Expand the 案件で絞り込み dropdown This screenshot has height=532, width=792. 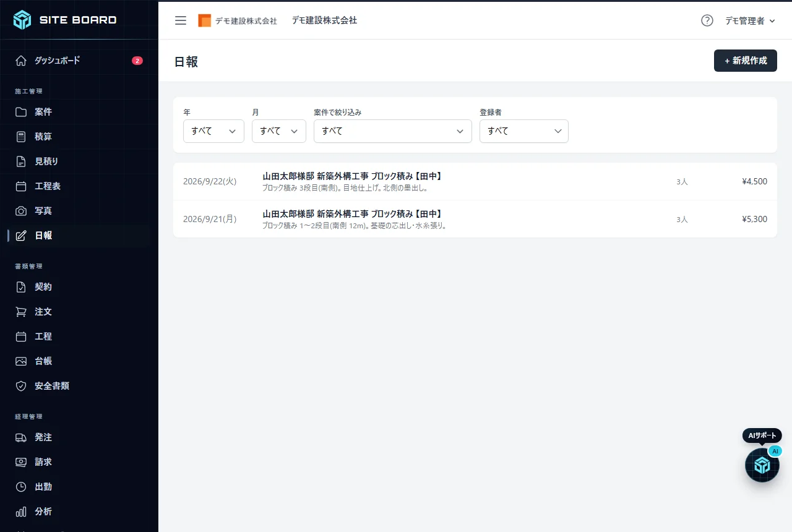[392, 131]
